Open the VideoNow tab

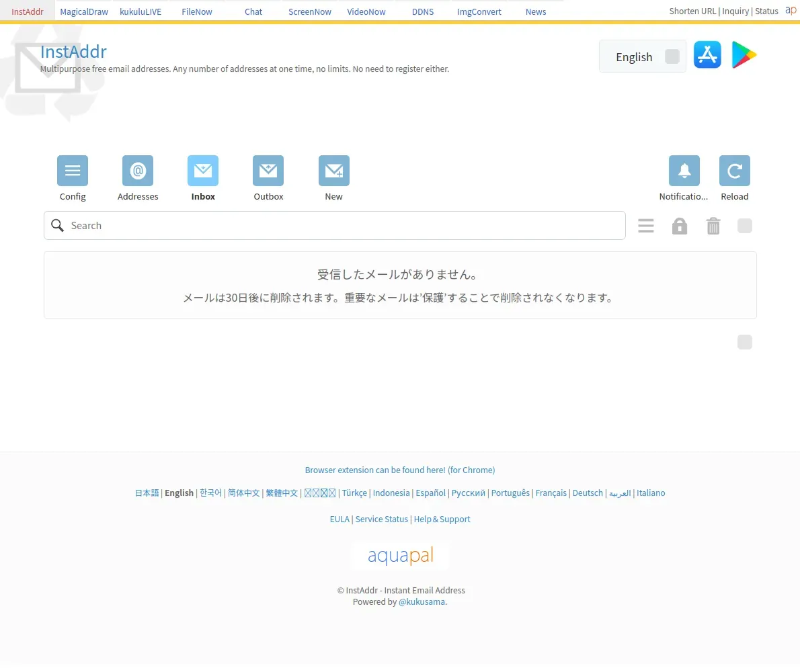366,11
